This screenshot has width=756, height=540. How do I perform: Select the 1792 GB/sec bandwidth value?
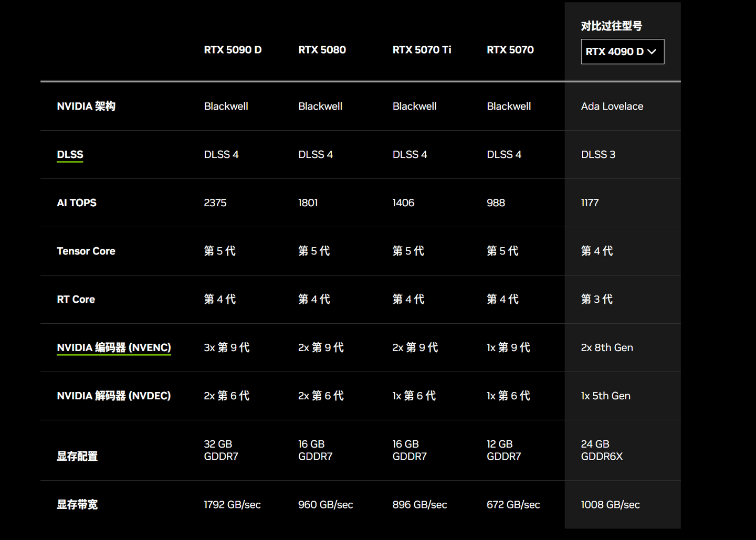coord(232,504)
